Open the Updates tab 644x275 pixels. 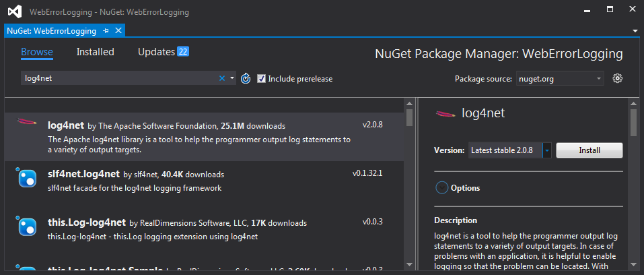[157, 52]
